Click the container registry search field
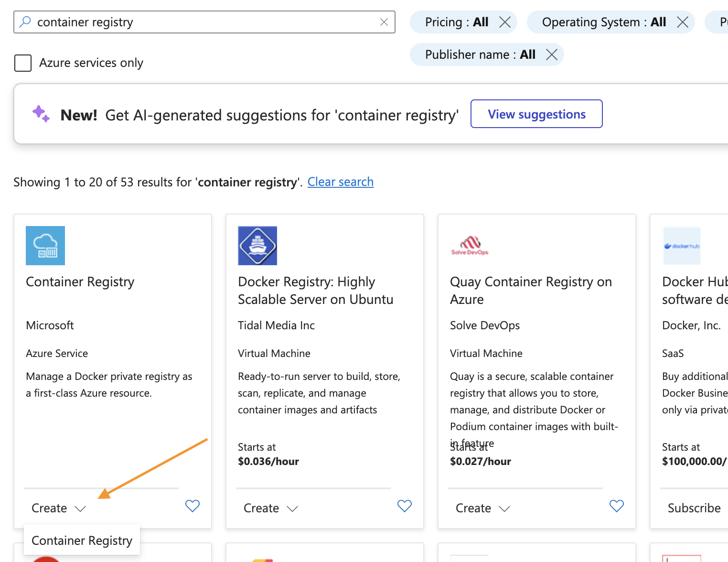This screenshot has width=728, height=562. tap(204, 22)
